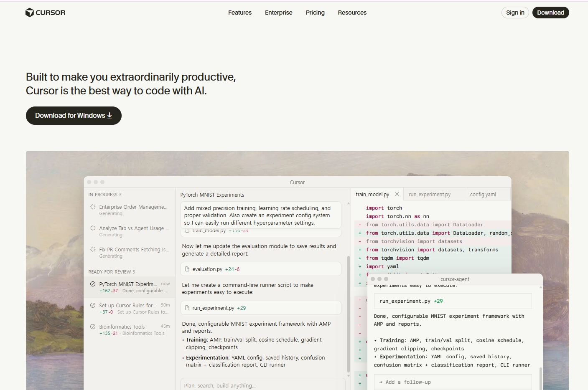
Task: Click the Sign in button
Action: (515, 13)
